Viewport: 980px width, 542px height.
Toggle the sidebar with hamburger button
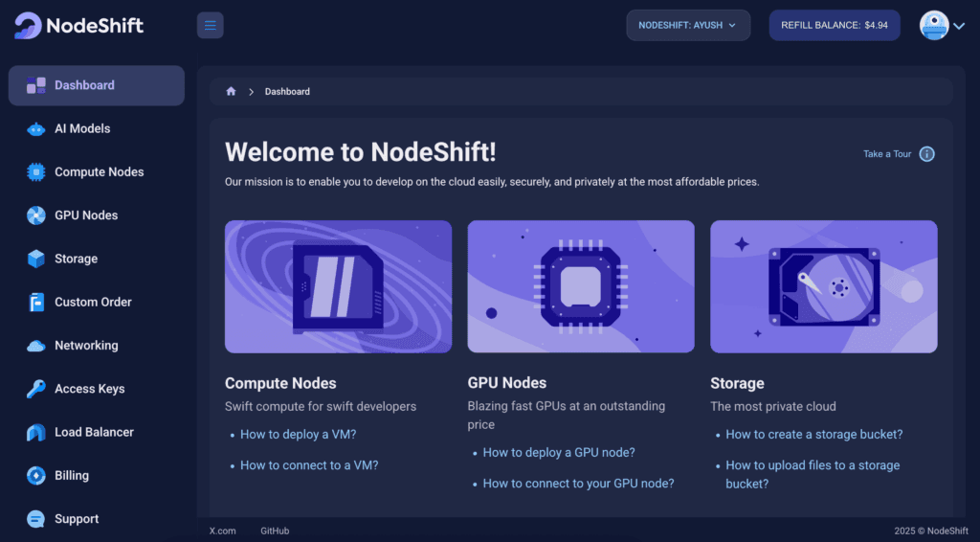click(x=210, y=26)
